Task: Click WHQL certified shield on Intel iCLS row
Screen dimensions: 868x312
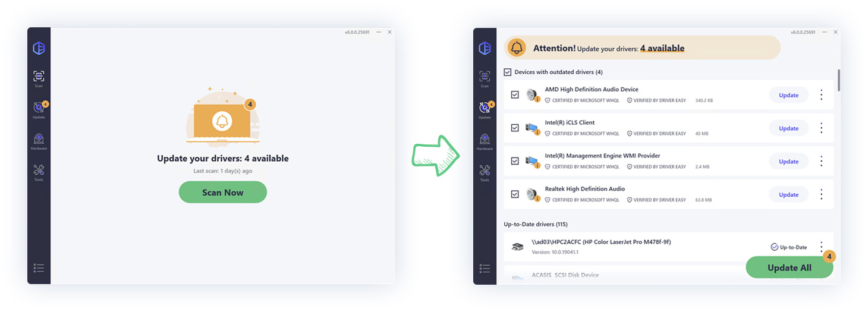Action: (x=548, y=134)
